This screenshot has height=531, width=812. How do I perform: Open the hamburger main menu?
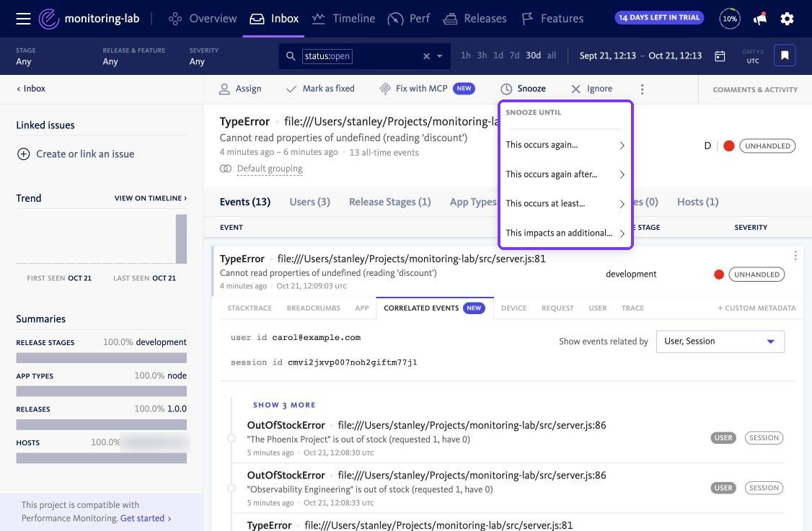click(x=23, y=19)
